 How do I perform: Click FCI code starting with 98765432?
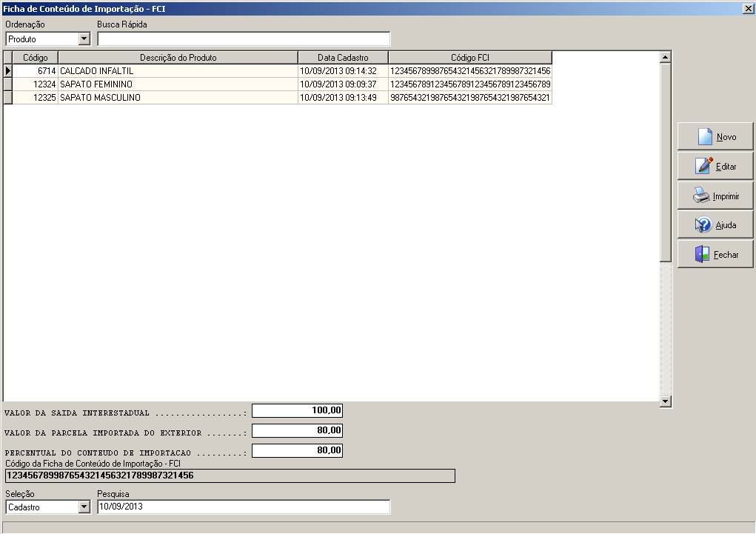tap(470, 98)
